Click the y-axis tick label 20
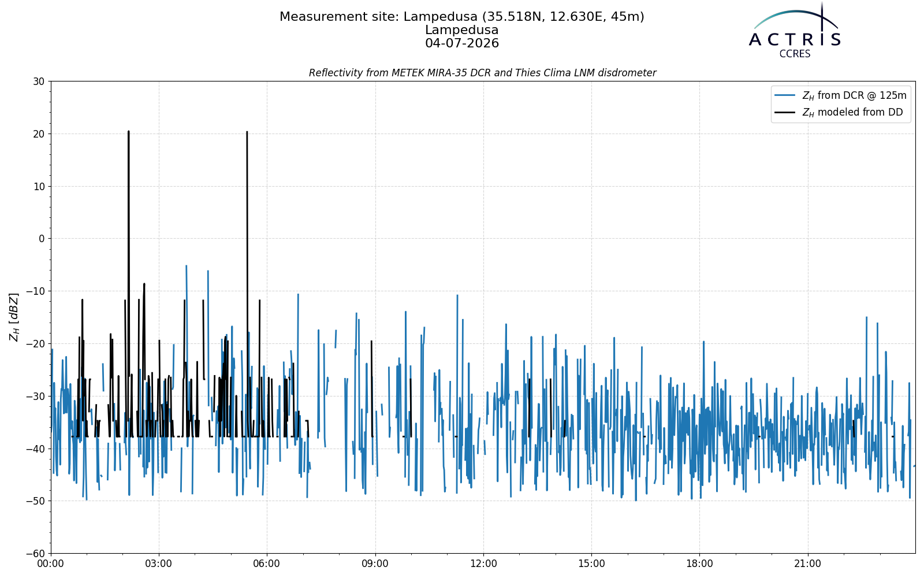Viewport: 924px width, 578px height. (39, 134)
